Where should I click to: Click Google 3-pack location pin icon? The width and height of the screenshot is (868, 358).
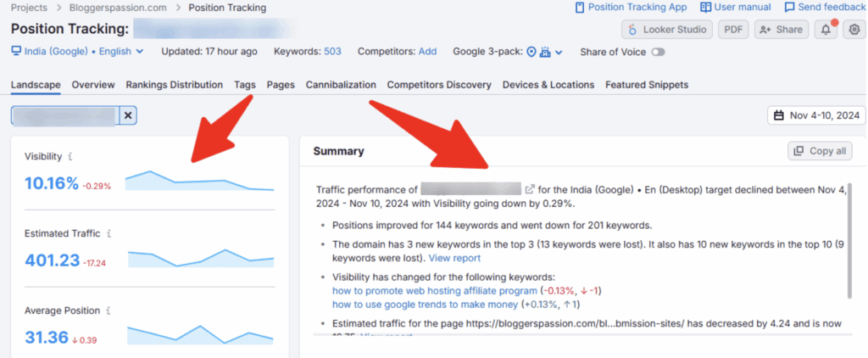[x=531, y=52]
